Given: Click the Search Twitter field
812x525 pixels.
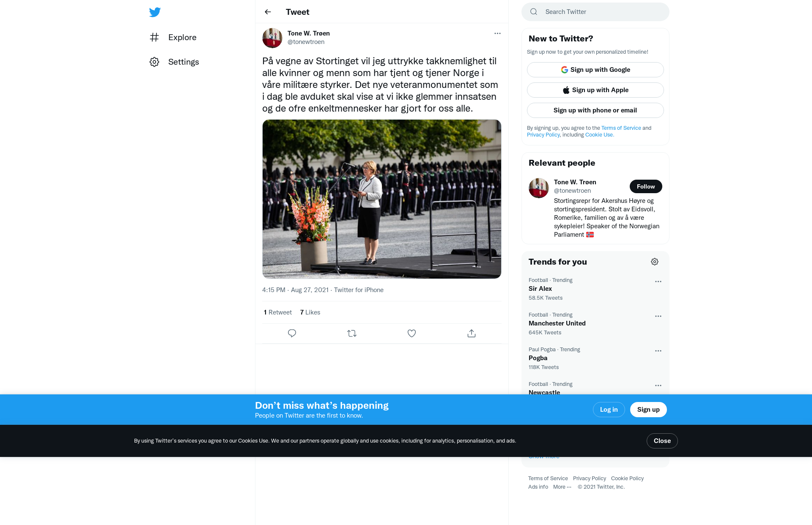Looking at the screenshot, I should tap(595, 12).
